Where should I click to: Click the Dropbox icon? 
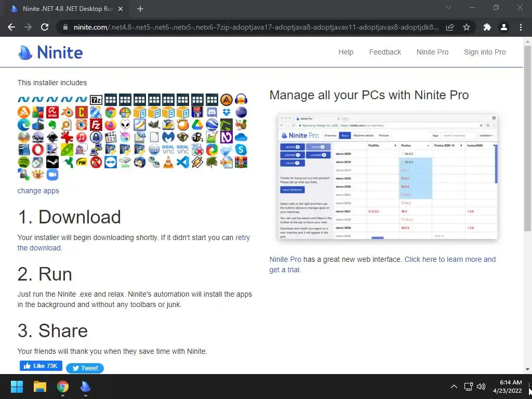pyautogui.click(x=227, y=112)
